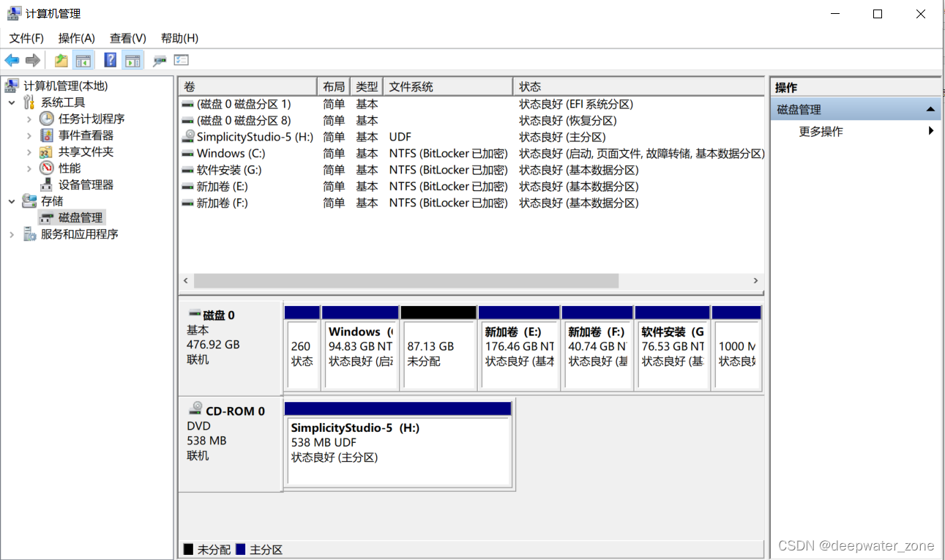The image size is (945, 560).
Task: Click the 设备管理器 tree icon
Action: [47, 184]
